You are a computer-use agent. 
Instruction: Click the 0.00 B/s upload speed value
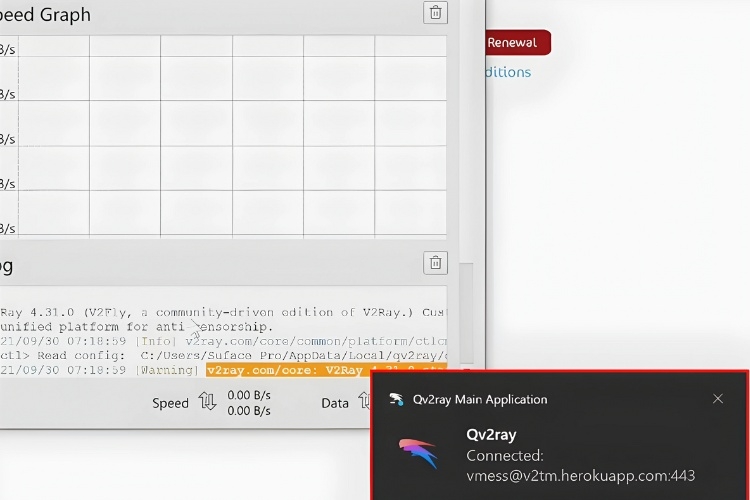point(249,395)
